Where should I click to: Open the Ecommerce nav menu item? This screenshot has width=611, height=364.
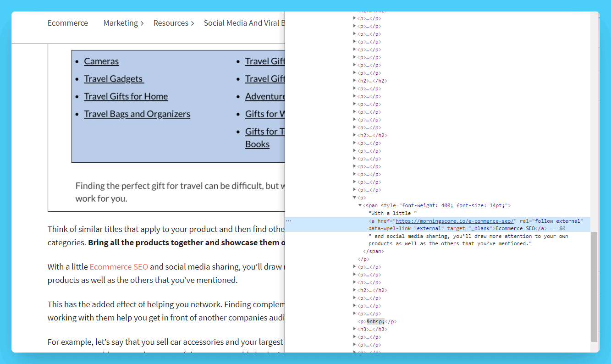[67, 23]
